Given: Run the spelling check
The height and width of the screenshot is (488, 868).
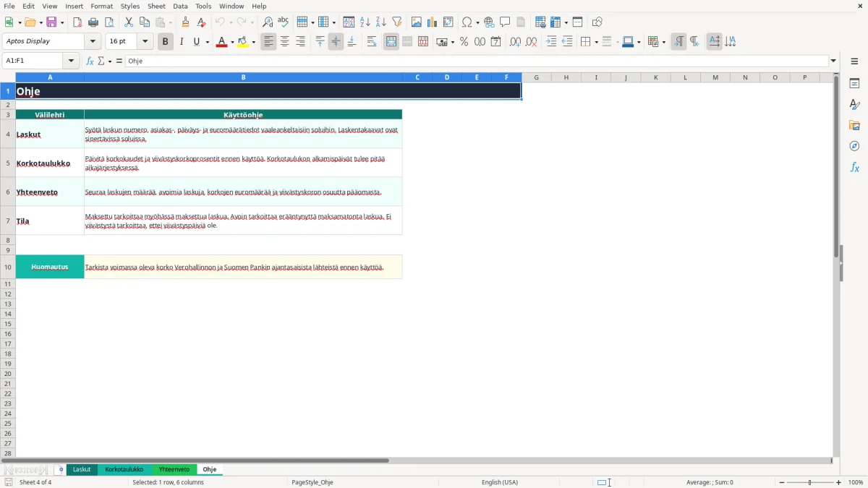Looking at the screenshot, I should [284, 22].
